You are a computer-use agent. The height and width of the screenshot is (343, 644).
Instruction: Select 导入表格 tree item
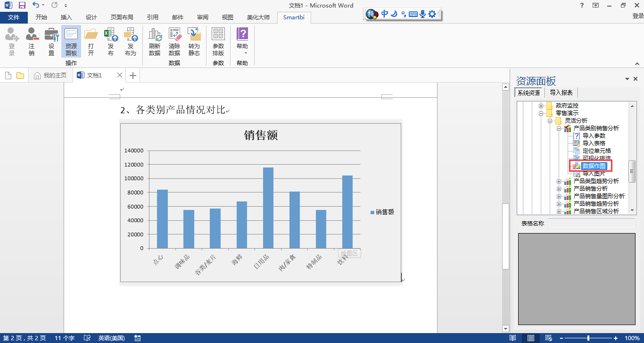coord(594,143)
